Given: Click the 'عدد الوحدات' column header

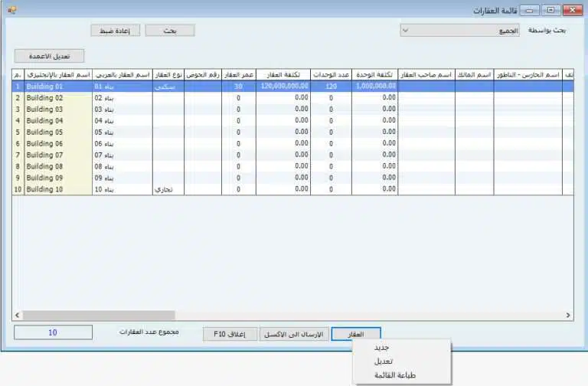Looking at the screenshot, I should (x=332, y=75).
